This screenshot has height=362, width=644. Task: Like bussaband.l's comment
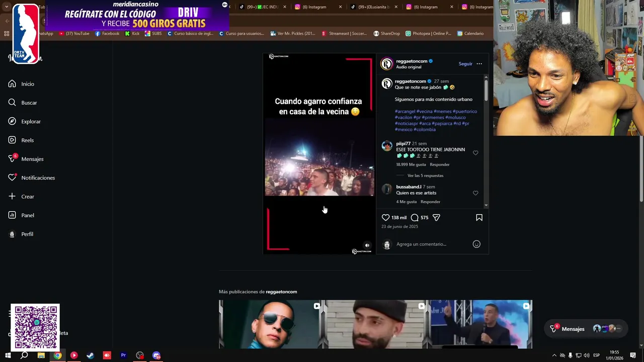click(475, 193)
